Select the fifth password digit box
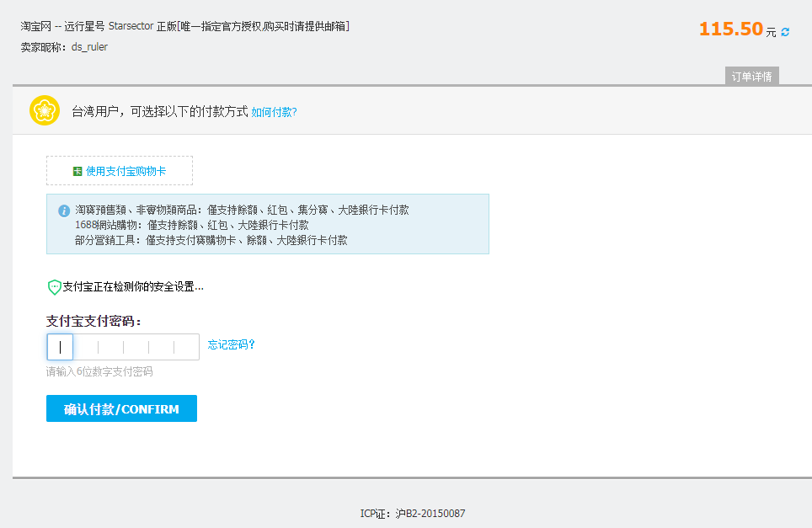Viewport: 812px width, 528px height. (x=161, y=347)
